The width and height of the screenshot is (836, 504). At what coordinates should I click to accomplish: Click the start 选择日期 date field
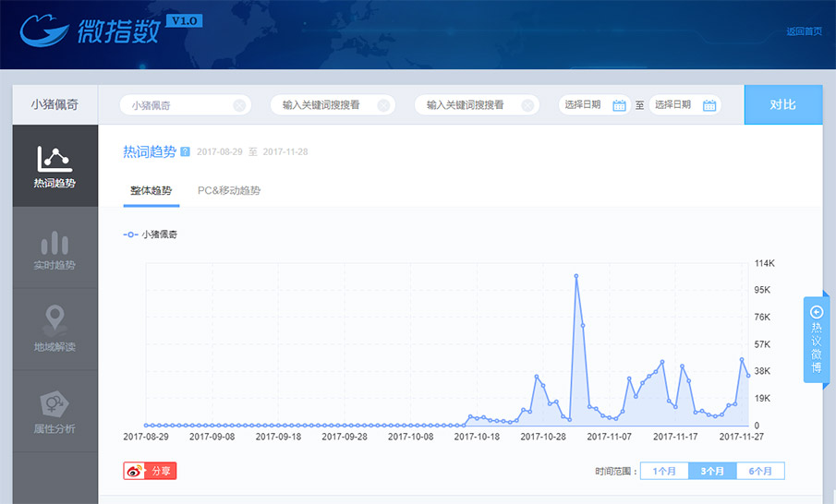(x=595, y=105)
